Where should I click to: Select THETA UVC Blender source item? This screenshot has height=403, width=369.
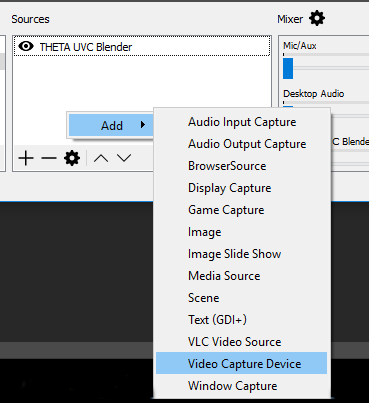tap(142, 47)
